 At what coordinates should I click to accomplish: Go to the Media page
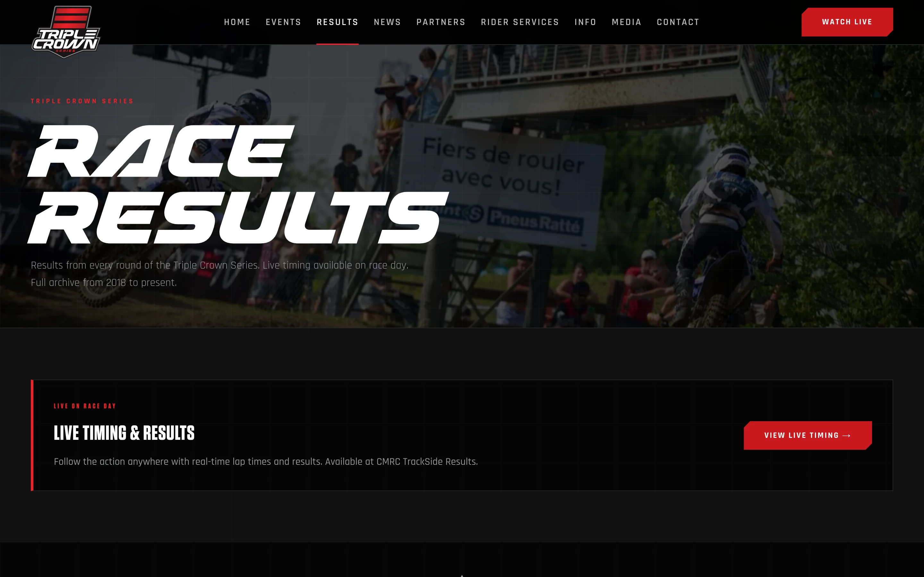(x=627, y=22)
